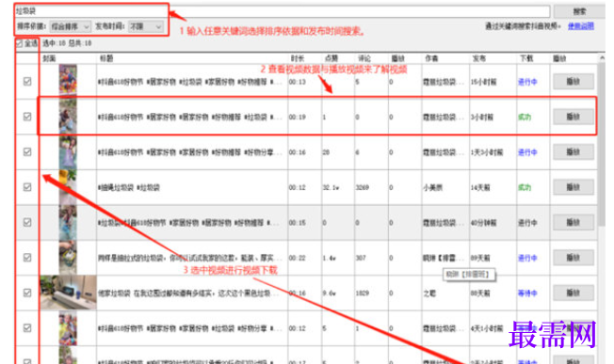Image resolution: width=614 pixels, height=364 pixels.
Task: Sort by the 时长 duration column header
Action: coord(298,58)
